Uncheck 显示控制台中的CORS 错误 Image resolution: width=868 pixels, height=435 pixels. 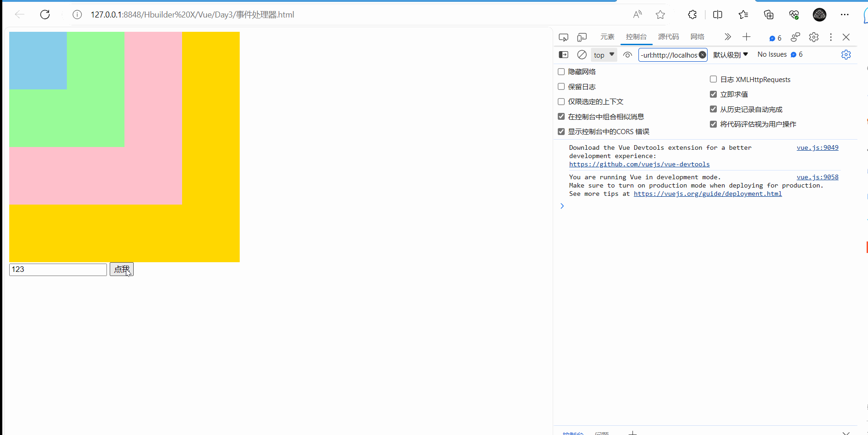pyautogui.click(x=561, y=131)
